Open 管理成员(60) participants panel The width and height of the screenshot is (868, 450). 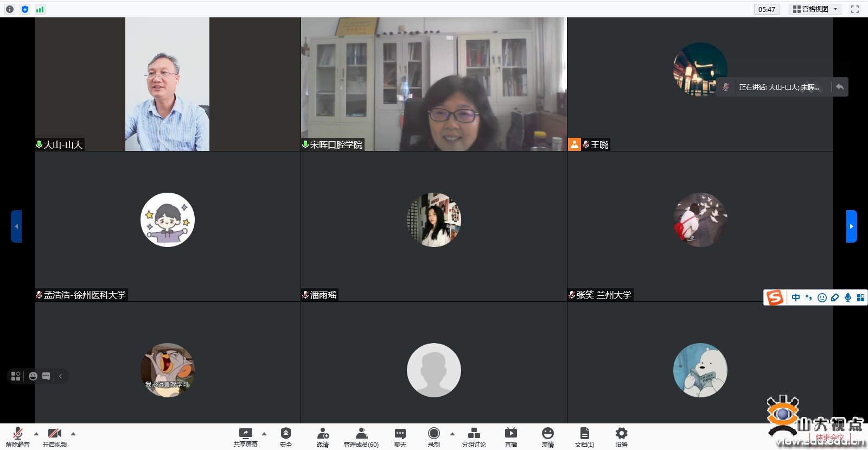361,435
